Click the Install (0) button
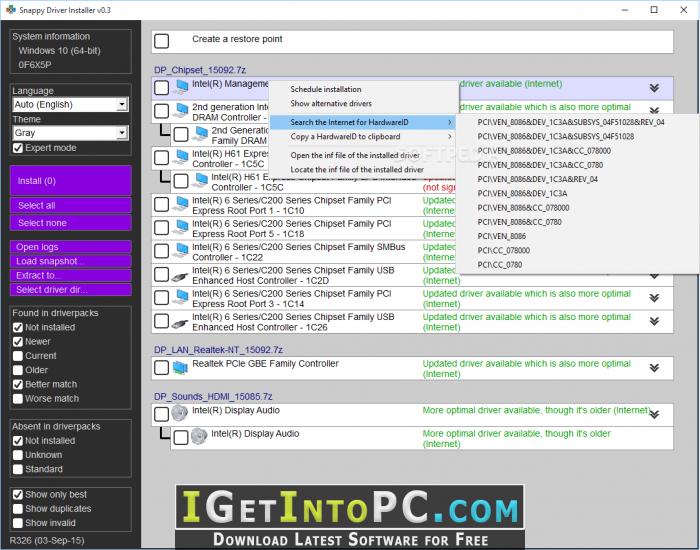Screen dimensions: 700x550 (x=71, y=181)
